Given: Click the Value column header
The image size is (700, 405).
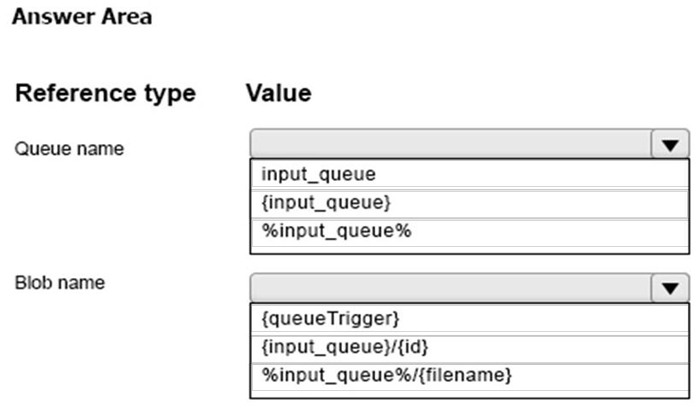Looking at the screenshot, I should pyautogui.click(x=279, y=93).
